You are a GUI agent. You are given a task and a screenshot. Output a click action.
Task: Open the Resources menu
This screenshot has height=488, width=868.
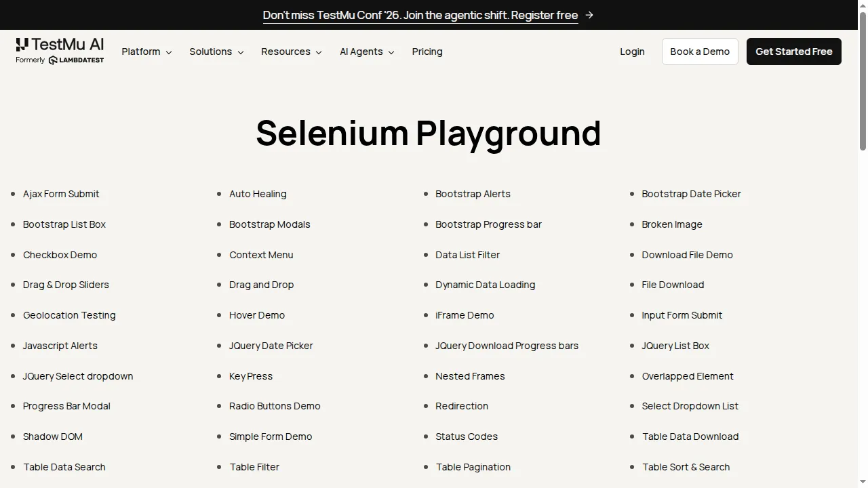coord(292,52)
